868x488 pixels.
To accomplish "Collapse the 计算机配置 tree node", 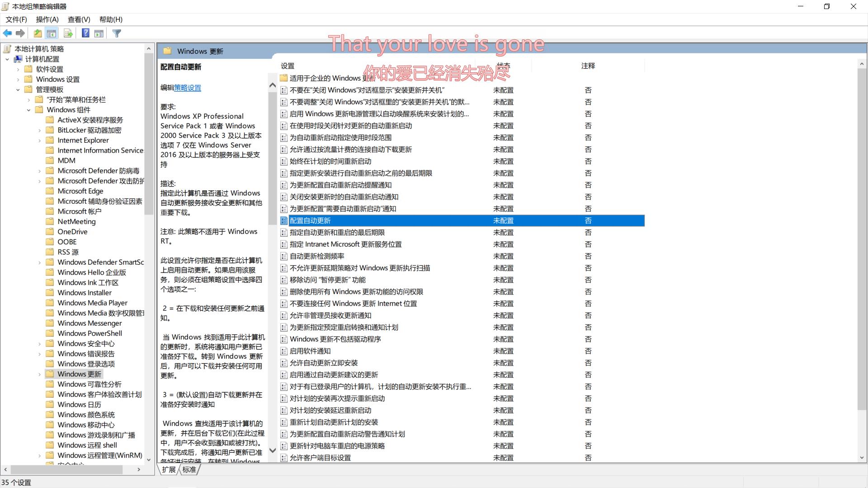I will coord(7,59).
